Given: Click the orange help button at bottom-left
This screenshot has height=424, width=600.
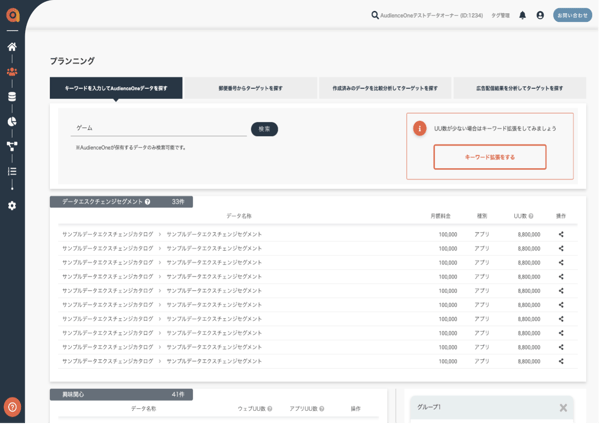Looking at the screenshot, I should (12, 406).
